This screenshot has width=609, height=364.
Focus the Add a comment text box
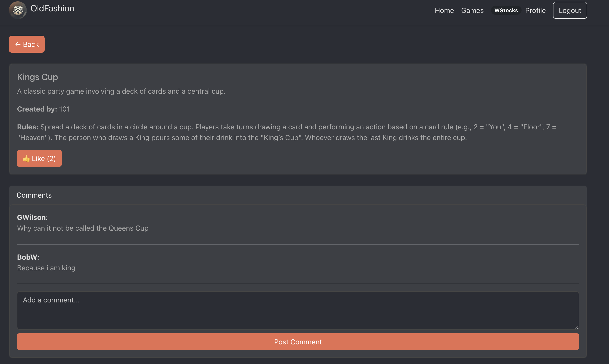tap(298, 310)
